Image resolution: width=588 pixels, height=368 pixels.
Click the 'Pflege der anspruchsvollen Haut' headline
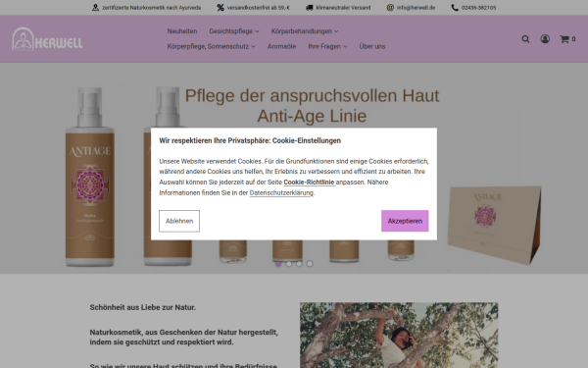312,96
